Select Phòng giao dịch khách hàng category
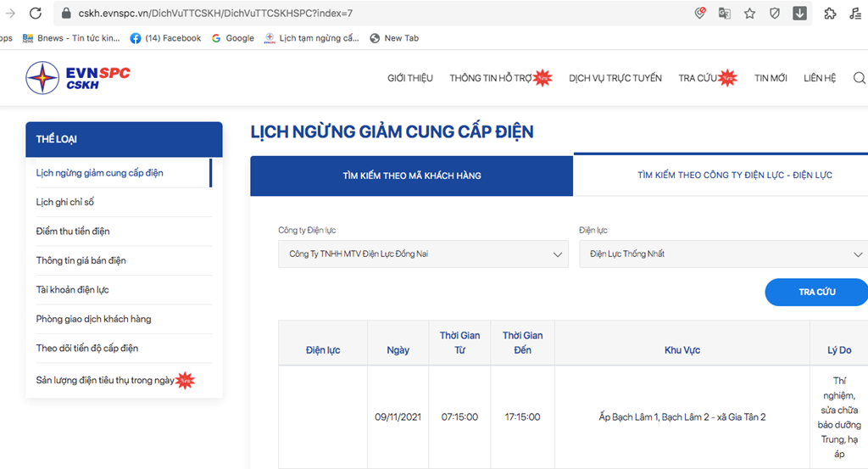This screenshot has width=868, height=469. [x=93, y=319]
